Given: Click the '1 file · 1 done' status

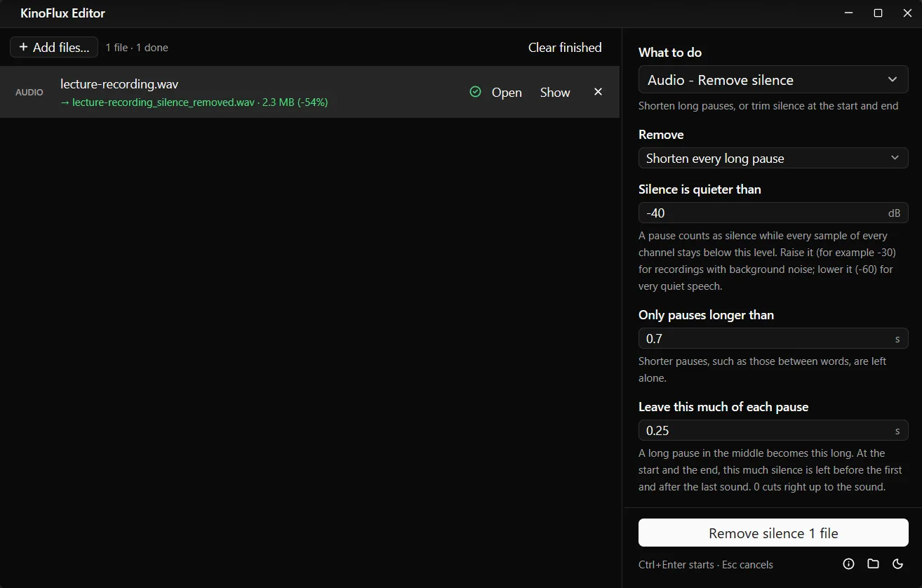Looking at the screenshot, I should (x=137, y=48).
